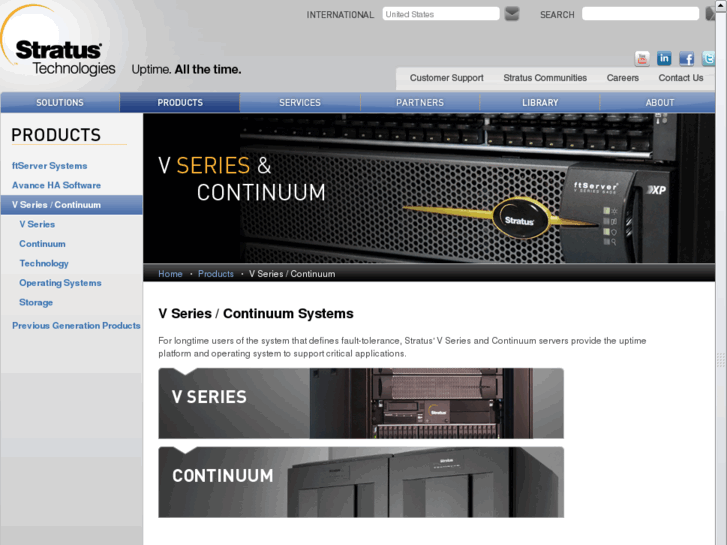Click the V Series / Continuum Systems heading

255,314
